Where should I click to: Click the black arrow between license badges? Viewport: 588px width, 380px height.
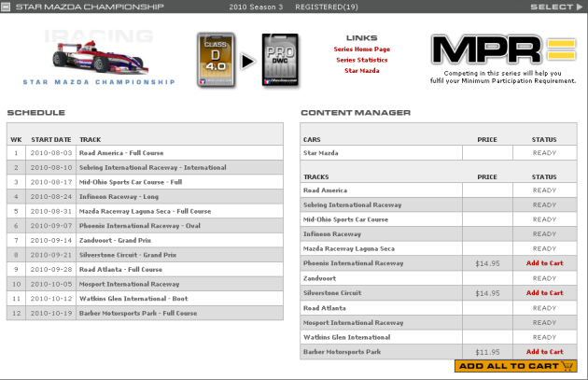[248, 61]
